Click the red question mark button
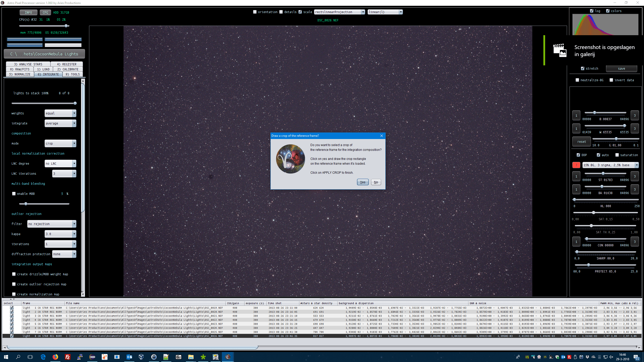The image size is (644, 362). (x=576, y=165)
